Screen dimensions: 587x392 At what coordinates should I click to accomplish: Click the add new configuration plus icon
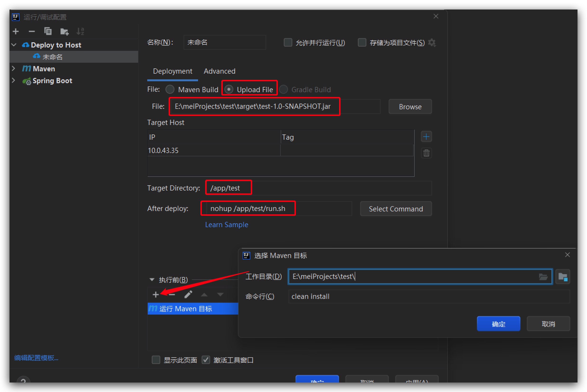[x=16, y=32]
